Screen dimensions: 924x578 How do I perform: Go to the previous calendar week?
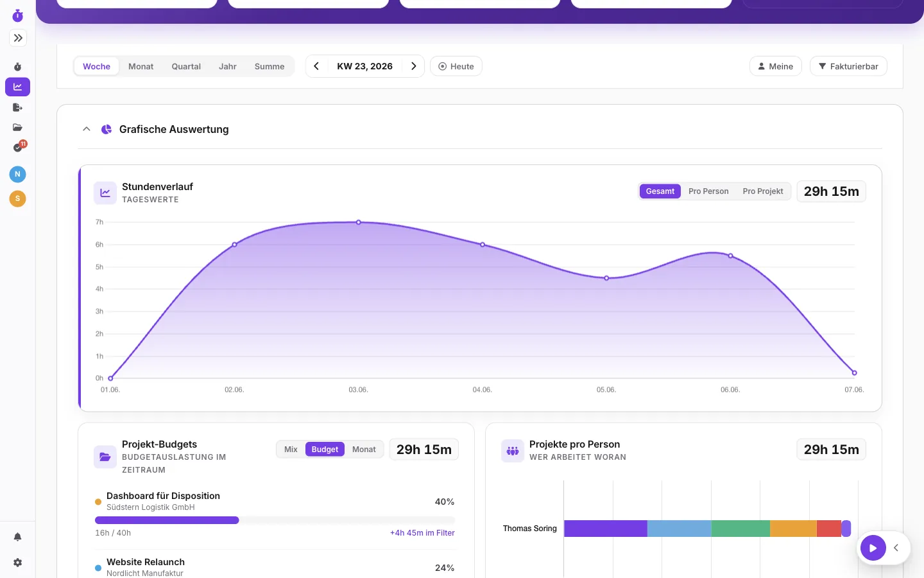[x=316, y=66]
